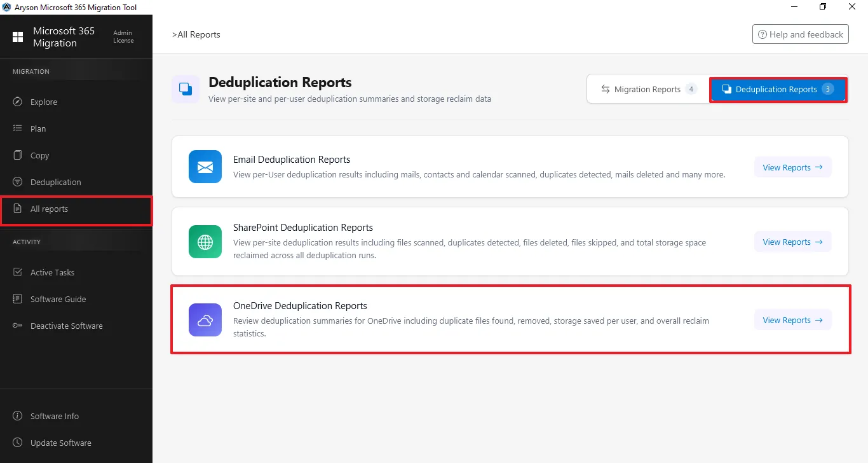Click the Microsoft 365 Migration title text
The width and height of the screenshot is (868, 463).
point(64,37)
